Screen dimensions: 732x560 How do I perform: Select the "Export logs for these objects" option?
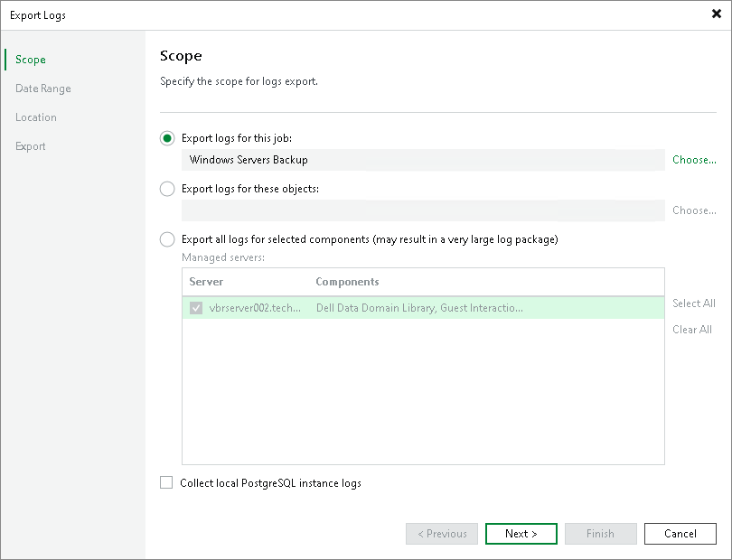[x=166, y=188]
